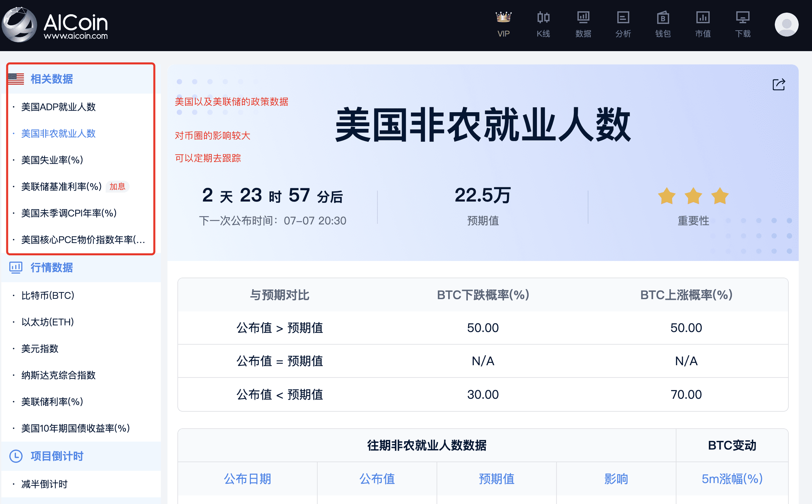Screen dimensions: 812x504
Task: Sort by 影响 column header
Action: click(x=616, y=479)
